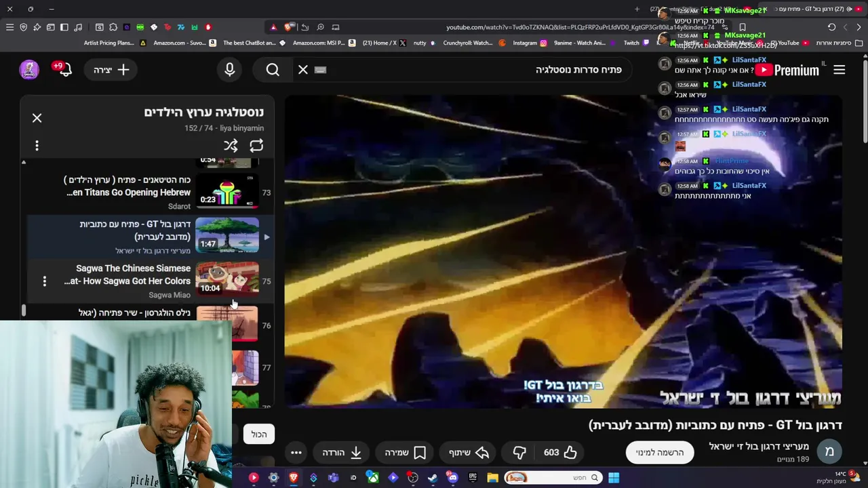Screen dimensions: 868x488
Task: Open the playlist three-dot options menu
Action: coord(37,146)
